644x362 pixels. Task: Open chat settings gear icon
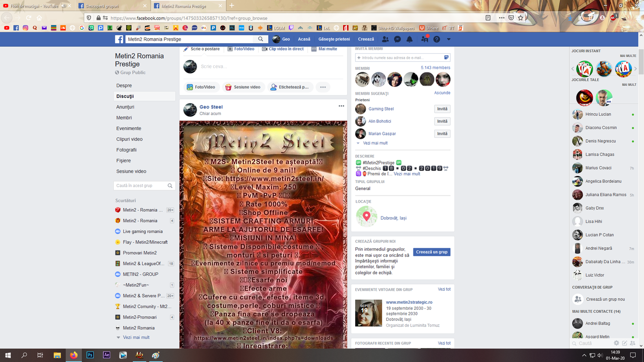pyautogui.click(x=616, y=343)
